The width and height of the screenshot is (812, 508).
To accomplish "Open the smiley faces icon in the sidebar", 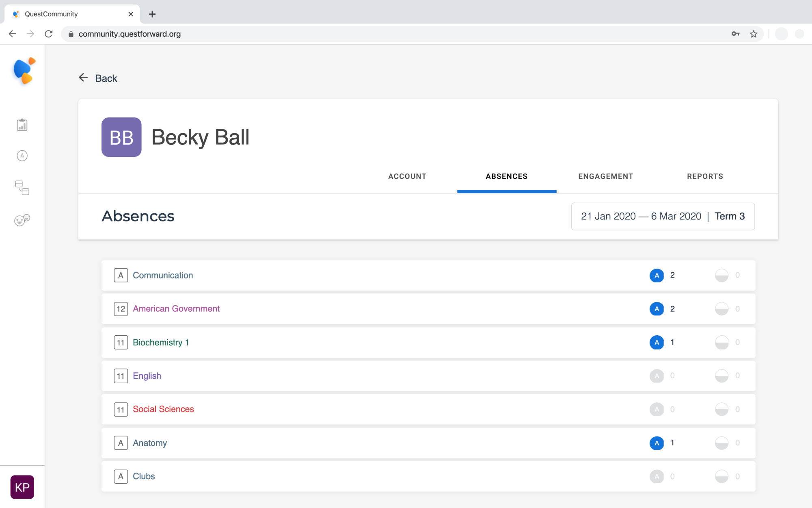I will pyautogui.click(x=22, y=220).
